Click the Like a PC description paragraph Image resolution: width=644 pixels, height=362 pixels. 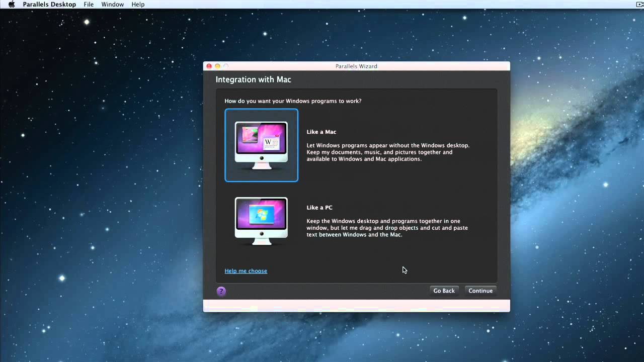coord(387,228)
